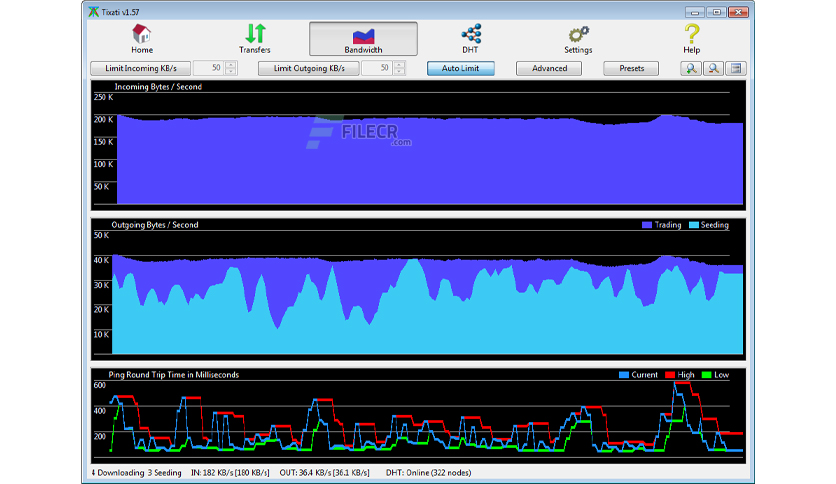Open the Advanced bandwidth options
The width and height of the screenshot is (836, 484).
(x=549, y=68)
